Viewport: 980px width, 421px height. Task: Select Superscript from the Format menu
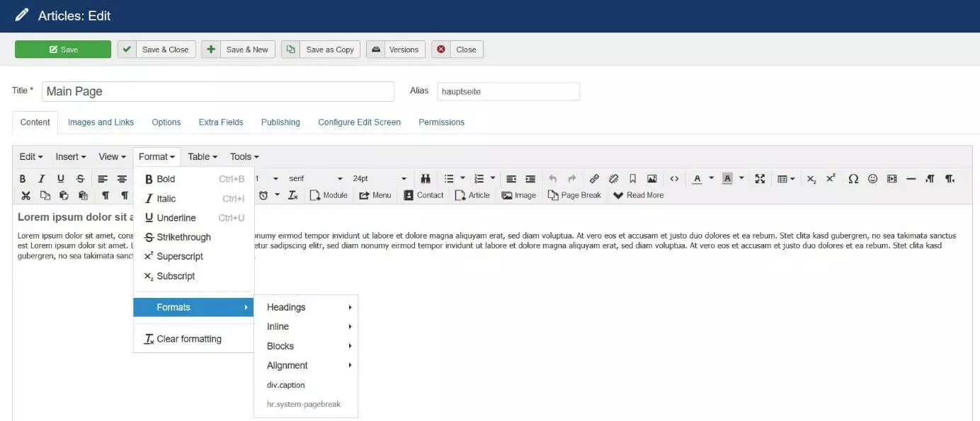[x=193, y=256]
